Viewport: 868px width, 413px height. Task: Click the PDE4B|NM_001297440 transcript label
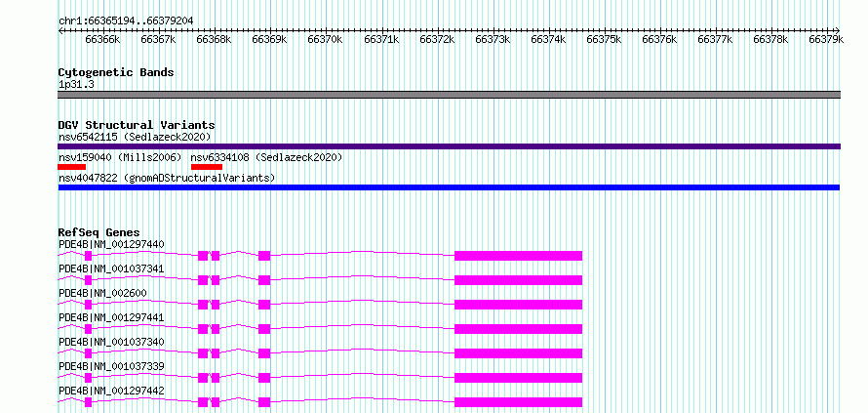111,244
